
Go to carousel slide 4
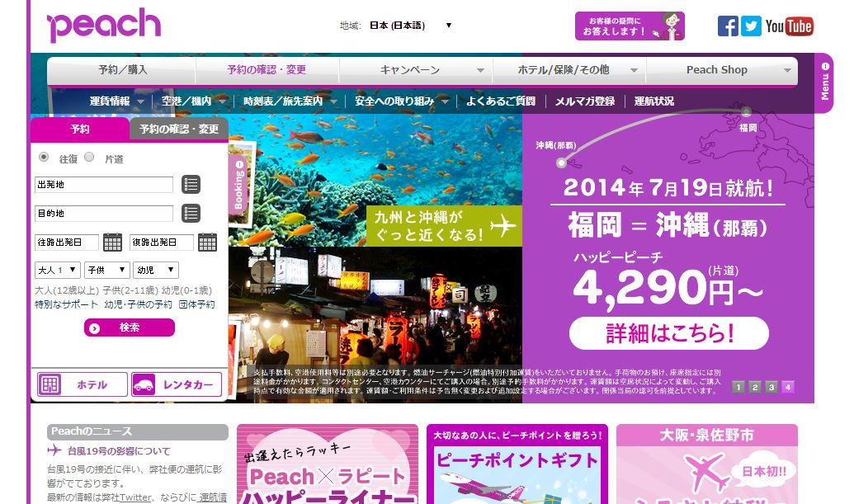787,387
